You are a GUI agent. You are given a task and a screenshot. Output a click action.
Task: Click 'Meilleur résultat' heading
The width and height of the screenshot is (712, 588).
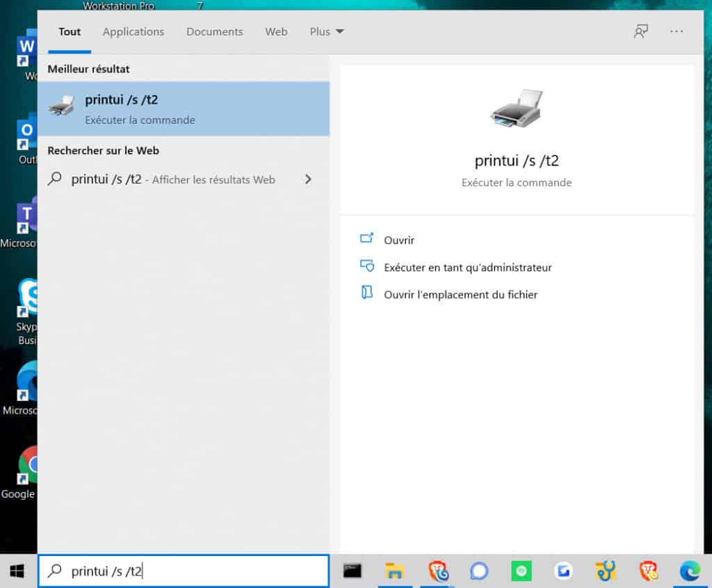(x=88, y=69)
